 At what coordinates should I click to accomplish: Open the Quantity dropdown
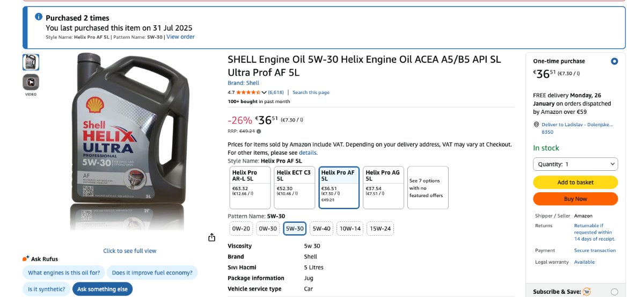pyautogui.click(x=575, y=164)
